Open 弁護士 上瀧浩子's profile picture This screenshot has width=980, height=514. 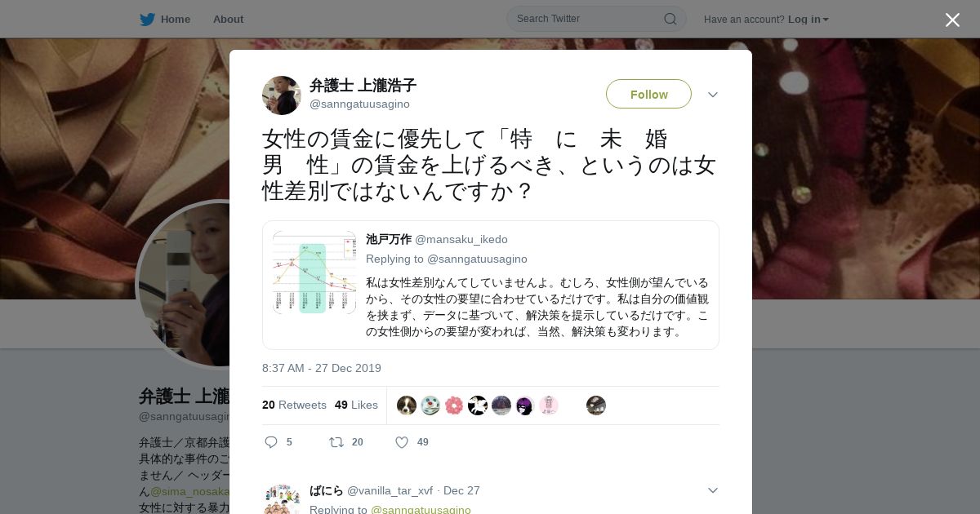282,95
